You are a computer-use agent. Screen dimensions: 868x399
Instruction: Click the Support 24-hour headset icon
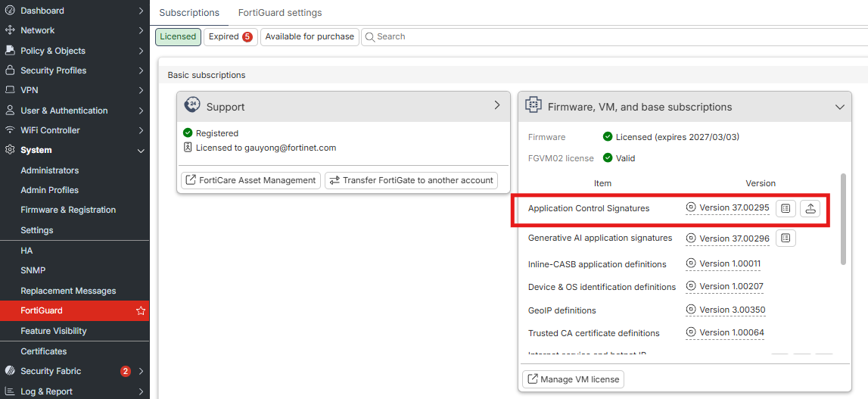pos(191,105)
